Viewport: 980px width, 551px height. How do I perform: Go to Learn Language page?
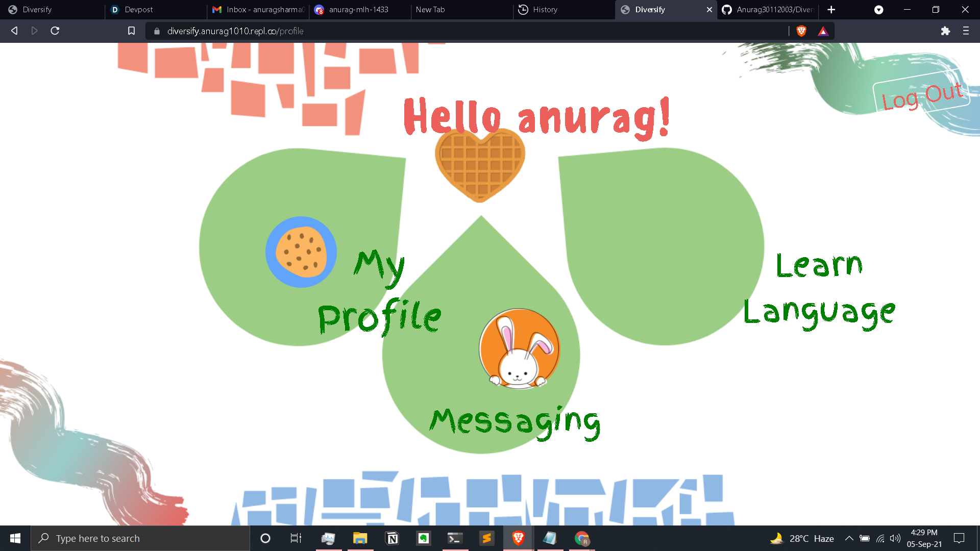[x=819, y=290]
